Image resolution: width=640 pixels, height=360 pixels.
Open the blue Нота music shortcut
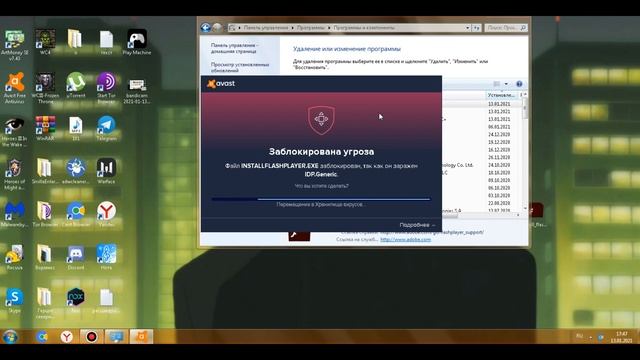(x=106, y=258)
